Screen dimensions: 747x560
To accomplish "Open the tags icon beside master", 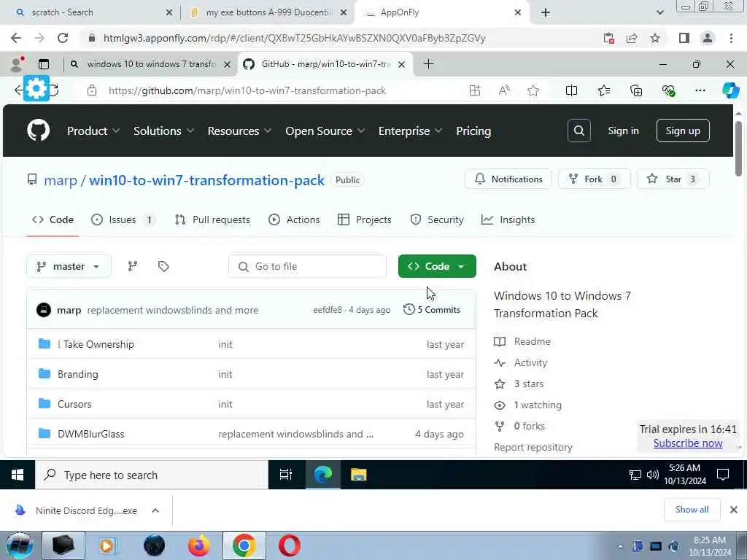I will 163,266.
